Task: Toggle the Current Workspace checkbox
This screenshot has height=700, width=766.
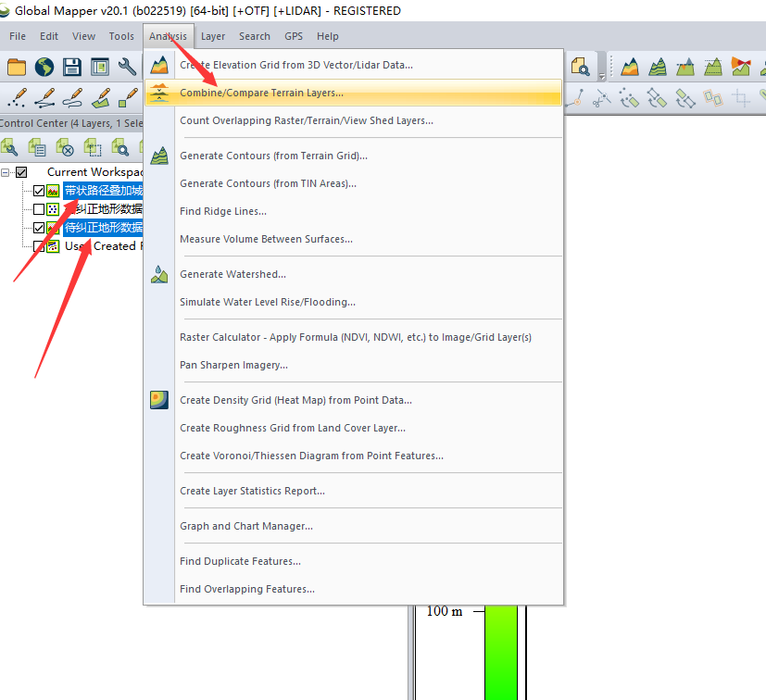Action: (x=21, y=172)
